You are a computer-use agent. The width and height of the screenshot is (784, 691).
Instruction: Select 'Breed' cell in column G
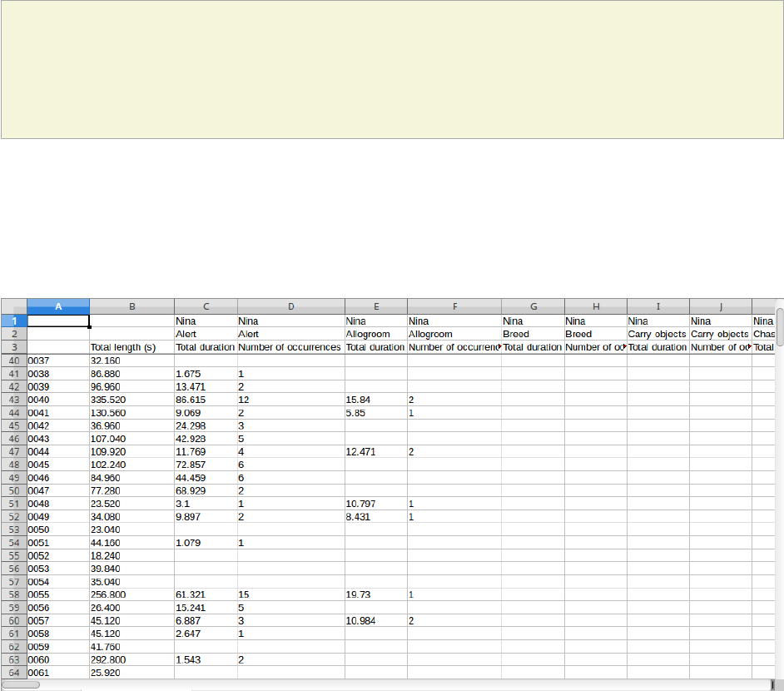(533, 334)
